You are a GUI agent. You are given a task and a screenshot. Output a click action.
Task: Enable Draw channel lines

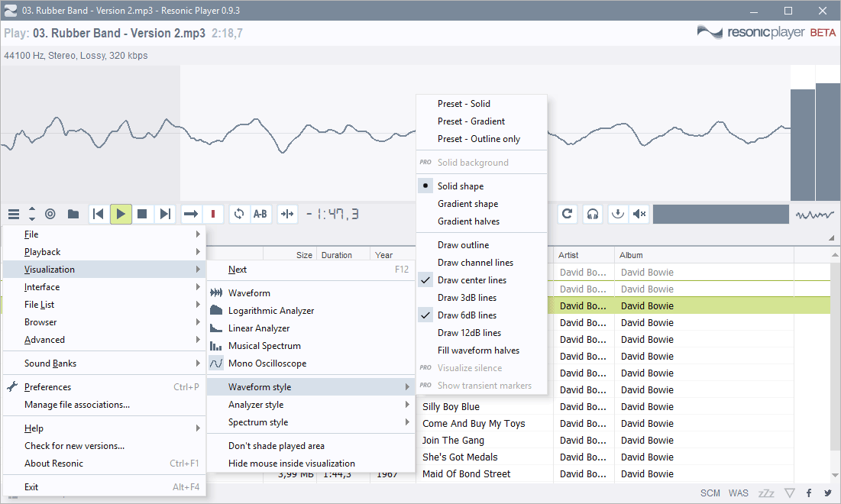(x=482, y=263)
